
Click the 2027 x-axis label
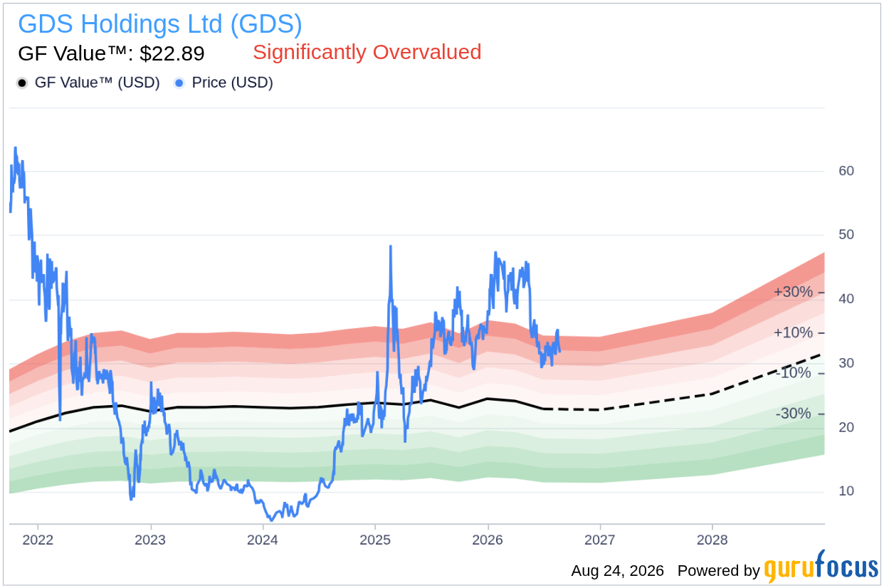[x=600, y=540]
